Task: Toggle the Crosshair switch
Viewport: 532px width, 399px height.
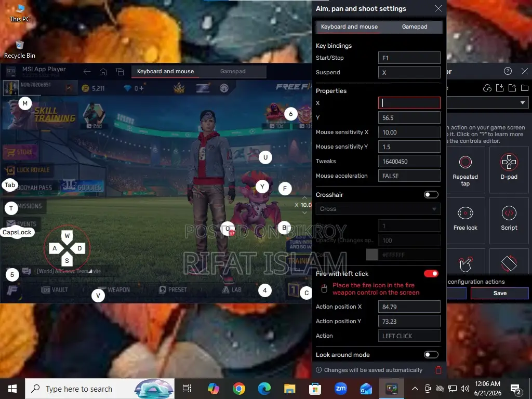Action: 431,195
